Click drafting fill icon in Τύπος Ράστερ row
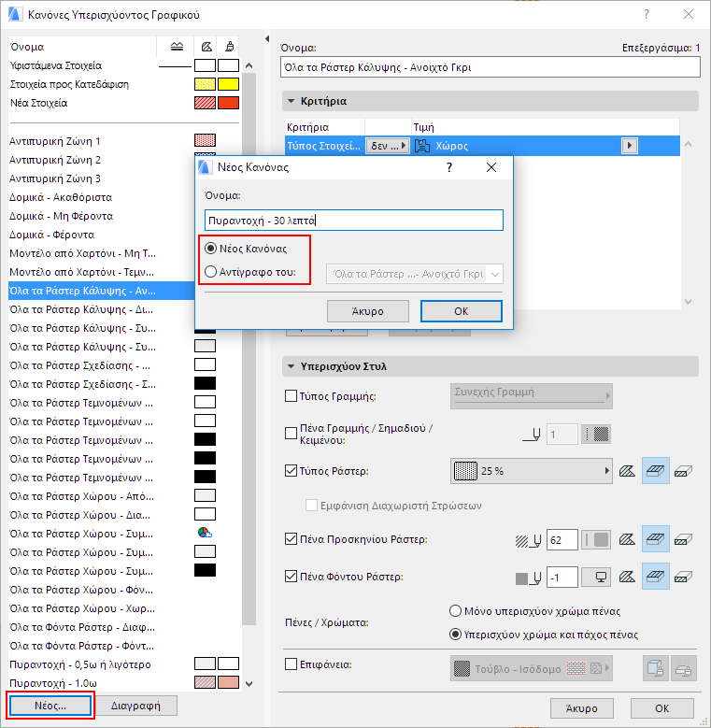Viewport: 711px width, 728px height. click(x=627, y=471)
